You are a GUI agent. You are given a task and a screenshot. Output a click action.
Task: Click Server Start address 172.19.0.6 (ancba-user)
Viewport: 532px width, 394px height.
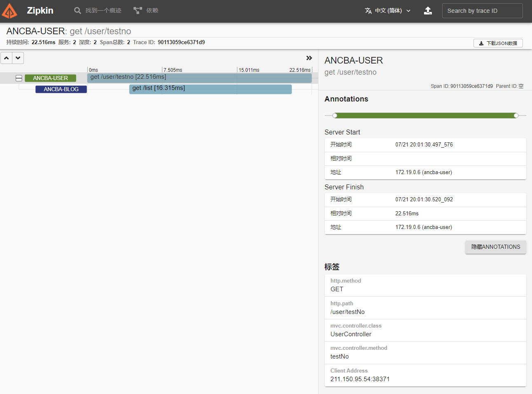coord(424,172)
